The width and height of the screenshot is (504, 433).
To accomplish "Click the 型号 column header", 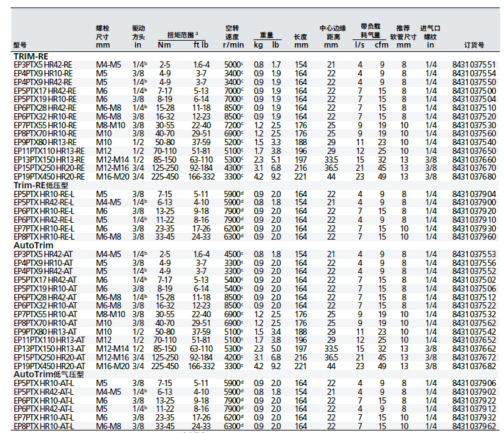I will 20,46.
